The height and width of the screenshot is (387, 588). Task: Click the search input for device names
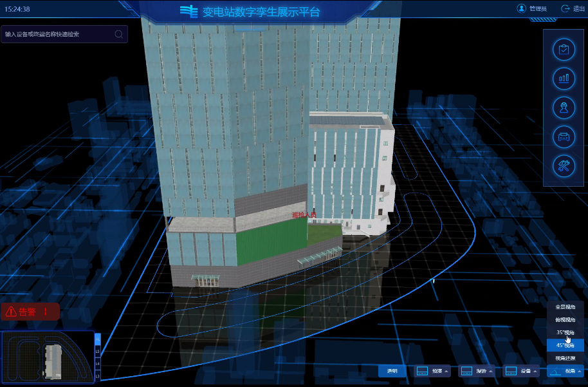click(58, 33)
